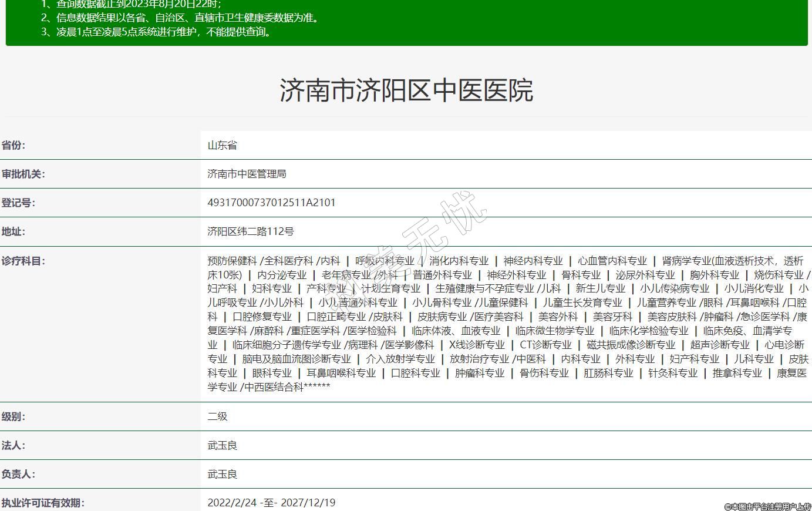Viewport: 812px width, 511px height.
Task: Click 武玉良 in the 法人 row
Action: 222,446
